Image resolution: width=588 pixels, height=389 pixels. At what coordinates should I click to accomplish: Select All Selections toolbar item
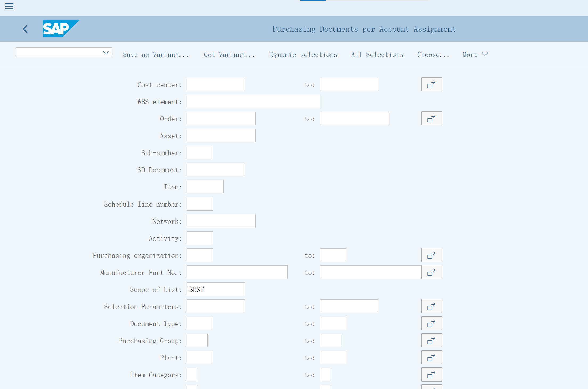point(377,55)
